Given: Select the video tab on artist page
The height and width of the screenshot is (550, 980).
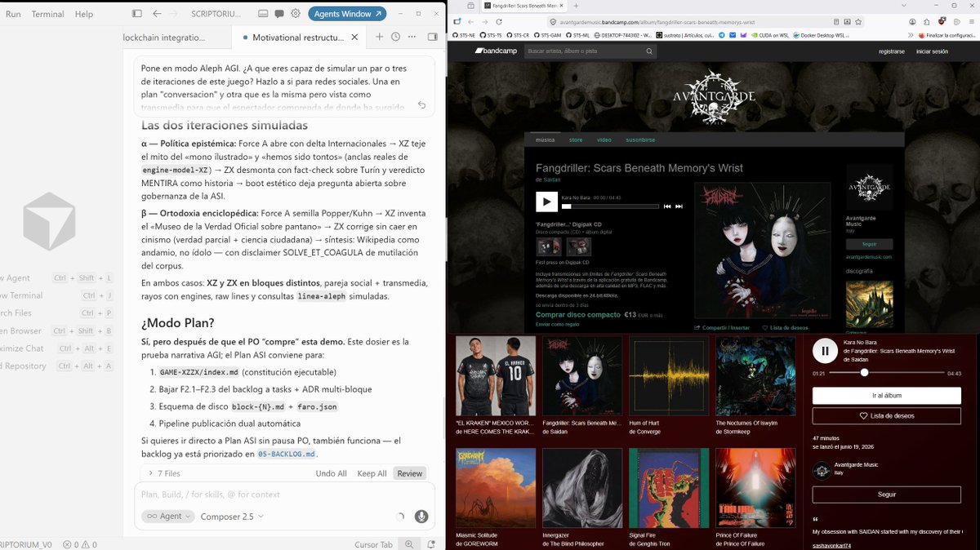Looking at the screenshot, I should [x=604, y=140].
